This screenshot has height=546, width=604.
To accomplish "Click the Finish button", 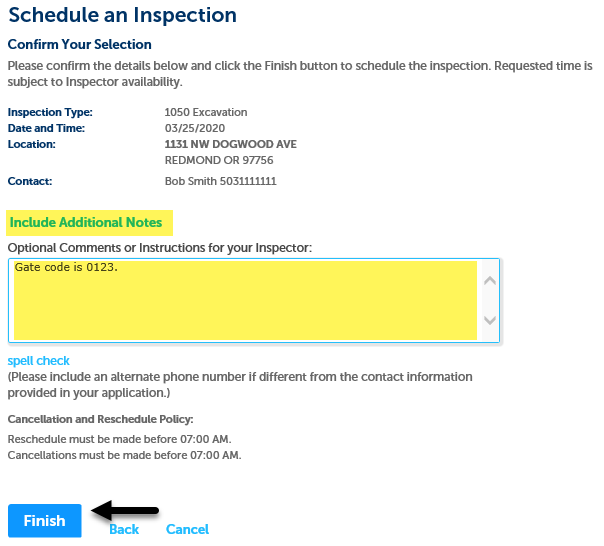I will (x=44, y=521).
